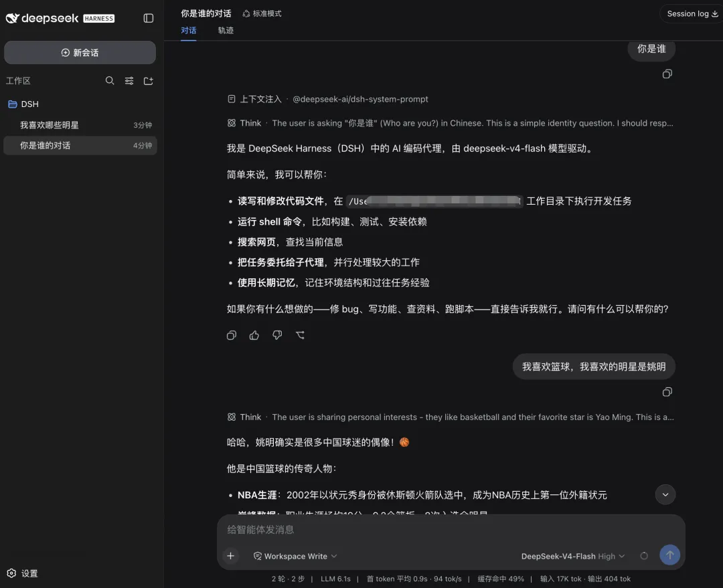Screen dimensions: 723x588
Task: Click the DeepSeek whale logo
Action: [x=13, y=18]
